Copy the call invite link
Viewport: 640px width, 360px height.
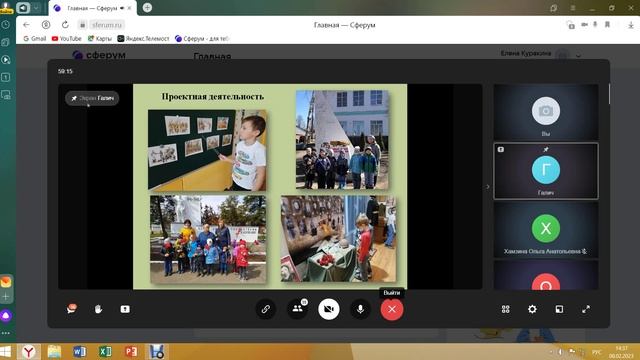coord(266,309)
